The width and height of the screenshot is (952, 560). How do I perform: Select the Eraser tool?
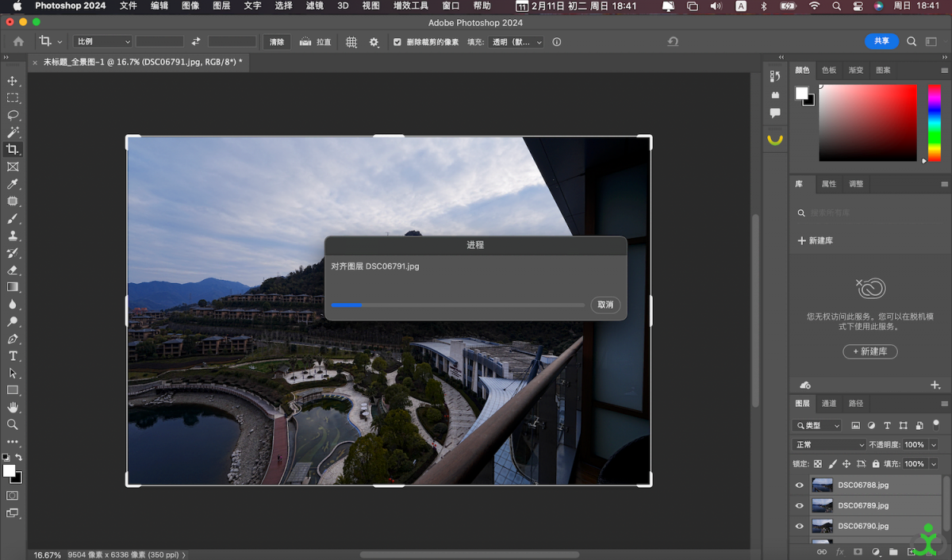13,270
